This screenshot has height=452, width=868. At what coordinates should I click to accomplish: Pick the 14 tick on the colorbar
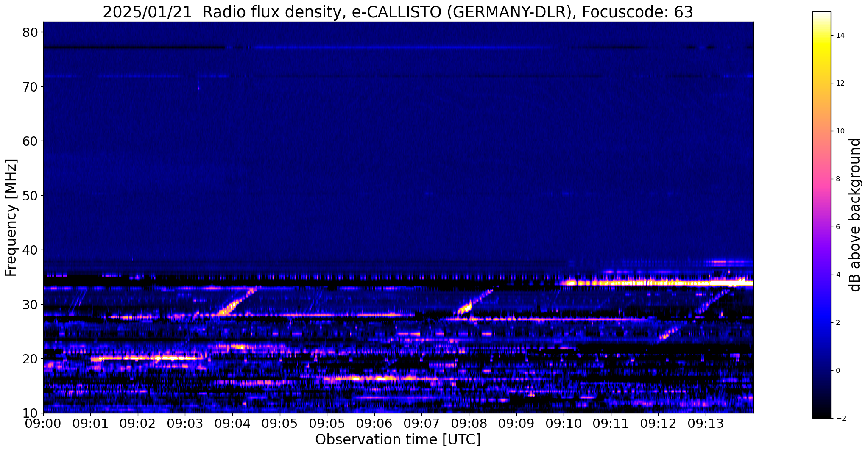pyautogui.click(x=840, y=36)
